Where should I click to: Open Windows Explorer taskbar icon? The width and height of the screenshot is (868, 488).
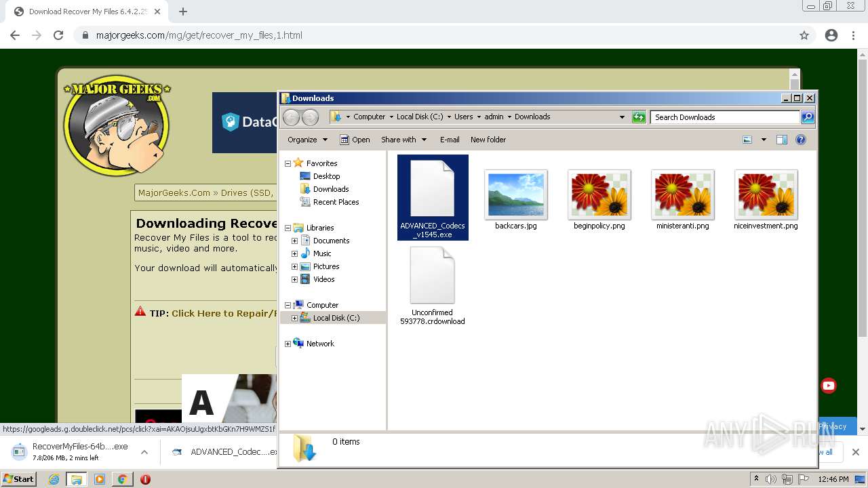tap(76, 479)
